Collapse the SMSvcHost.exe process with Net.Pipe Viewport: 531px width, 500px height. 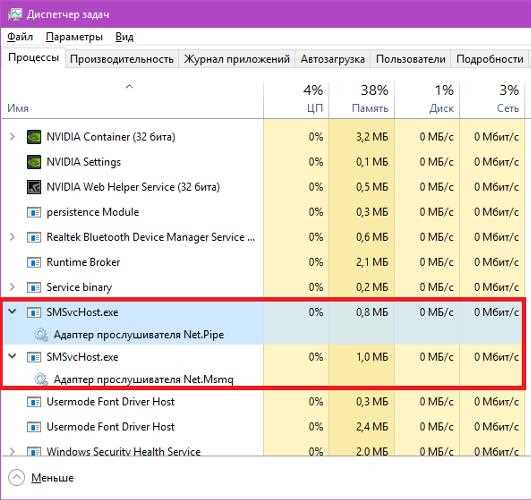pyautogui.click(x=12, y=311)
